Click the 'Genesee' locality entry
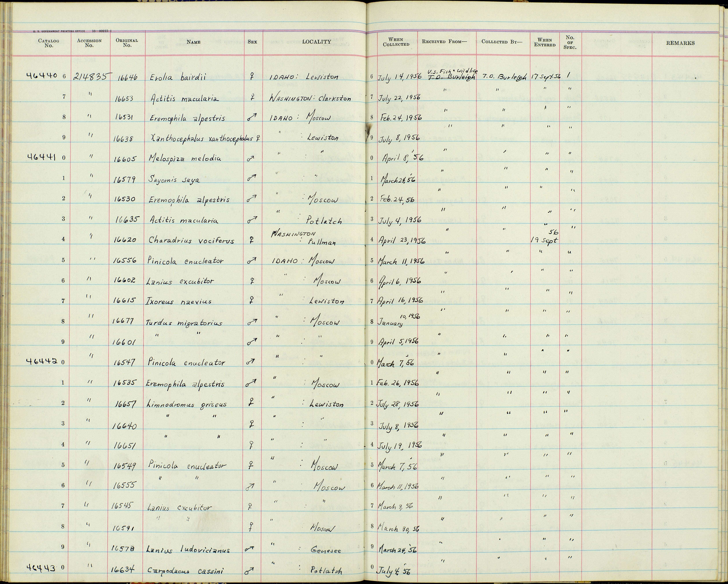This screenshot has height=584, width=728. [326, 550]
